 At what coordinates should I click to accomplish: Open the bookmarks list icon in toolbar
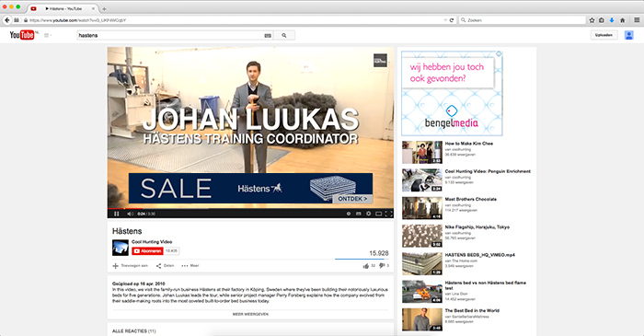(x=602, y=20)
